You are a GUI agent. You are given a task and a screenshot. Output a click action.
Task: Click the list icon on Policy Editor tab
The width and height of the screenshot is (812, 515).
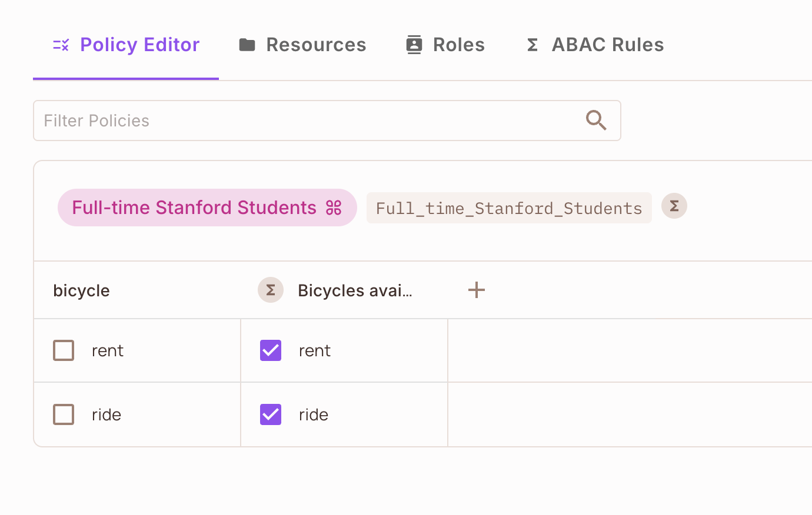point(59,44)
